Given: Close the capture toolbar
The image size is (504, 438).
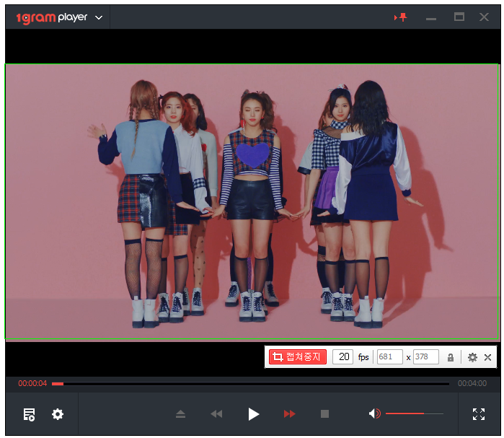Looking at the screenshot, I should click(487, 357).
